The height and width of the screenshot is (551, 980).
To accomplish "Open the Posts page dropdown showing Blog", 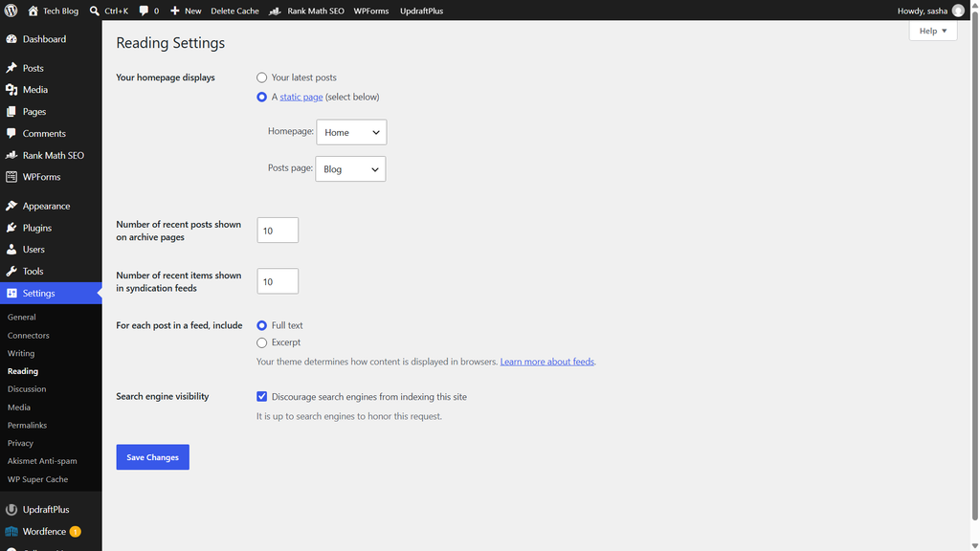I will pos(350,168).
